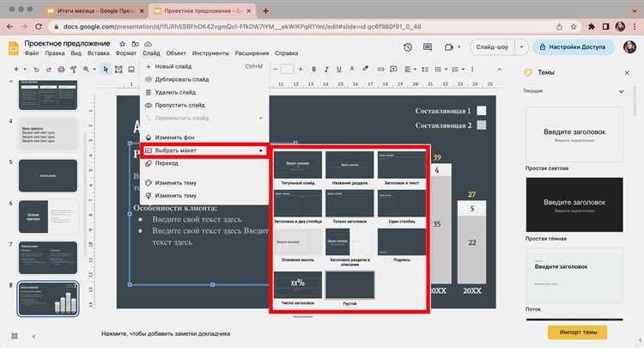Select the Пустой layout thumbnail

click(350, 284)
